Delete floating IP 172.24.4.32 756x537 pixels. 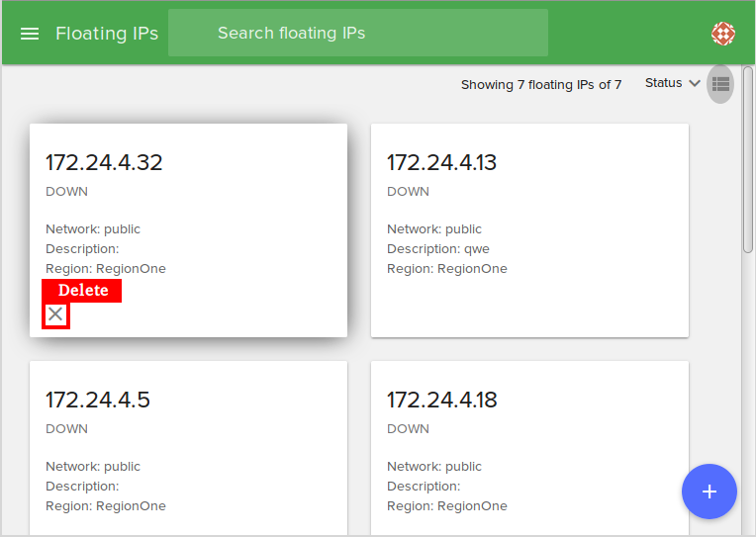click(x=55, y=314)
